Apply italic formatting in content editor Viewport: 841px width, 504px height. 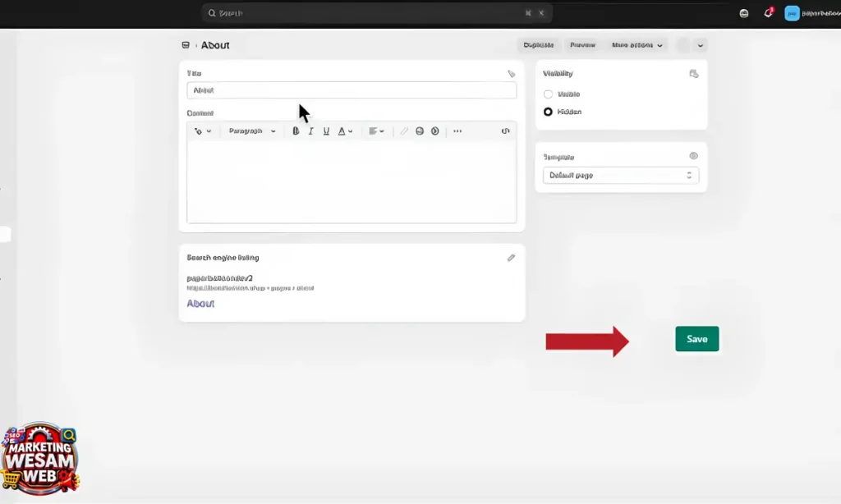310,131
